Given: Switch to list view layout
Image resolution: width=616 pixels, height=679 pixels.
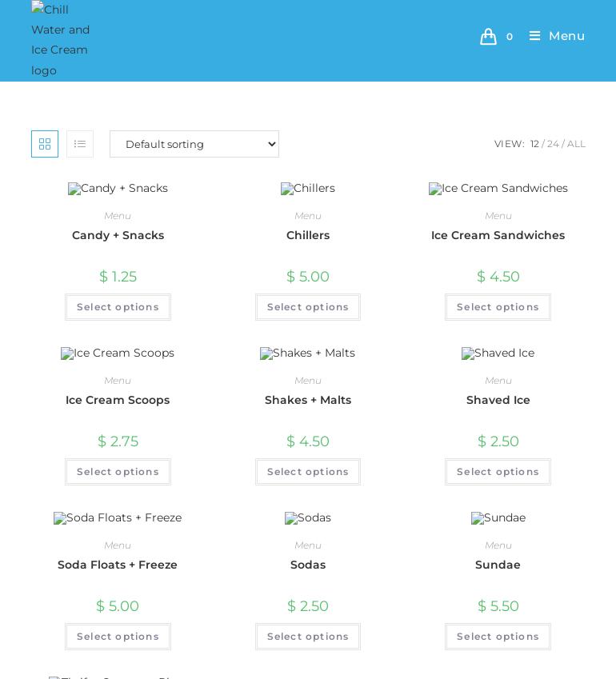Looking at the screenshot, I should 80,144.
